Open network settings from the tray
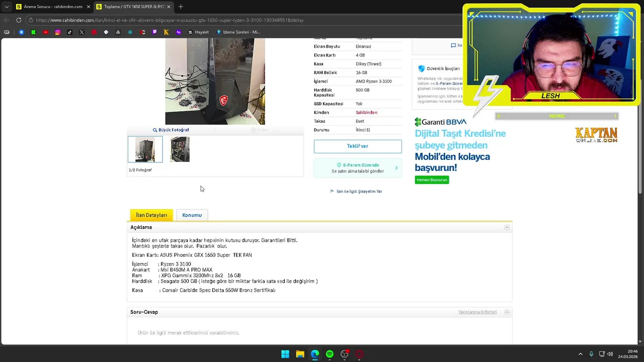Image resolution: width=644 pixels, height=362 pixels. (602, 354)
